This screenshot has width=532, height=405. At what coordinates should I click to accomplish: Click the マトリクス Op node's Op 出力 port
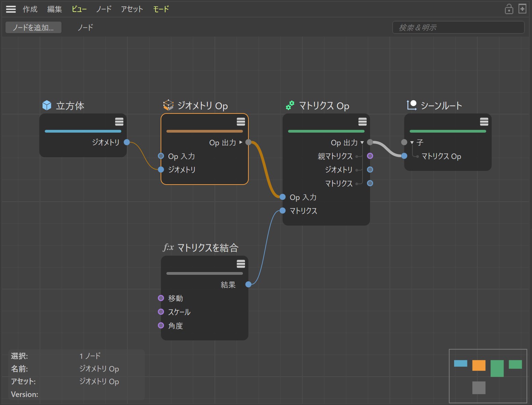[x=370, y=142]
